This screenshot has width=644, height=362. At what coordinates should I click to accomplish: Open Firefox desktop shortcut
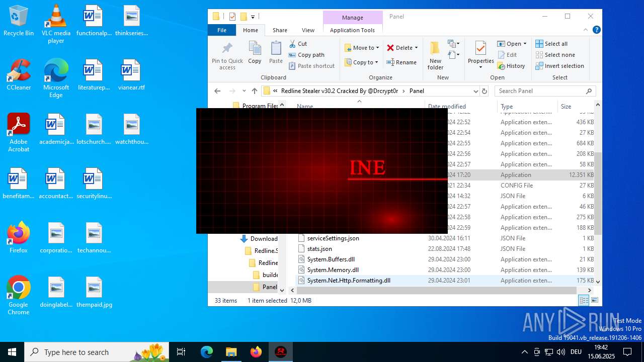[19, 238]
